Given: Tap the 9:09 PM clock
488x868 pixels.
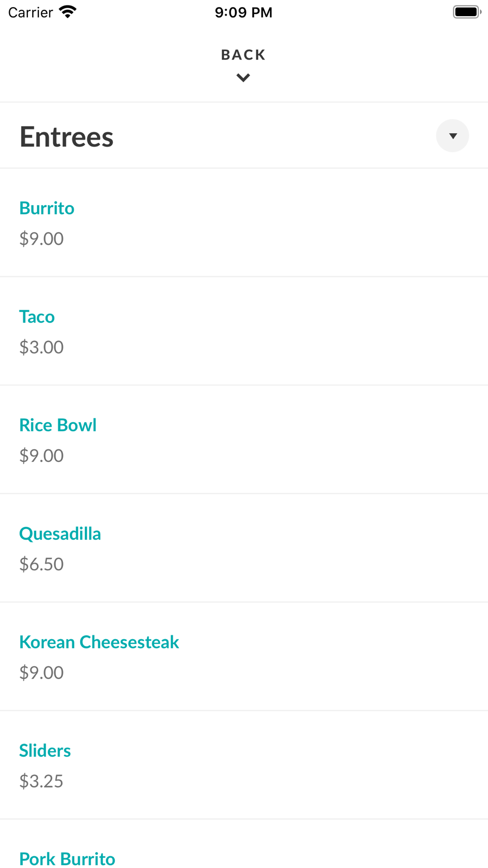Looking at the screenshot, I should click(244, 12).
